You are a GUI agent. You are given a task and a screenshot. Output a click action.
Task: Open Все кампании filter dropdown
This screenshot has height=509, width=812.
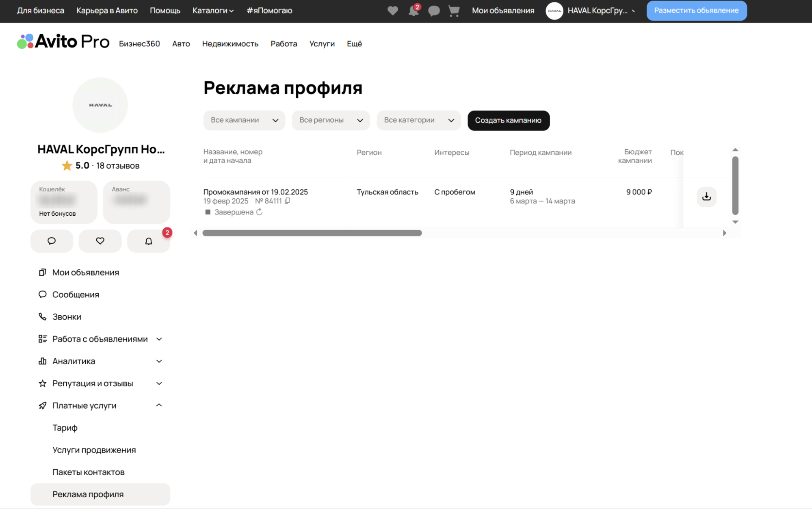point(244,120)
